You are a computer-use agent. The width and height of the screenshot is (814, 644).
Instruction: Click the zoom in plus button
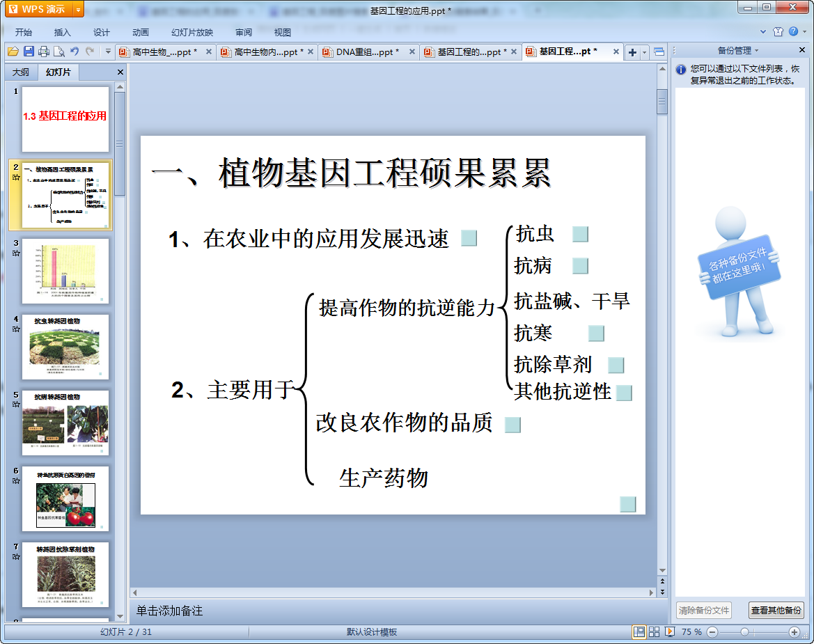click(x=794, y=631)
